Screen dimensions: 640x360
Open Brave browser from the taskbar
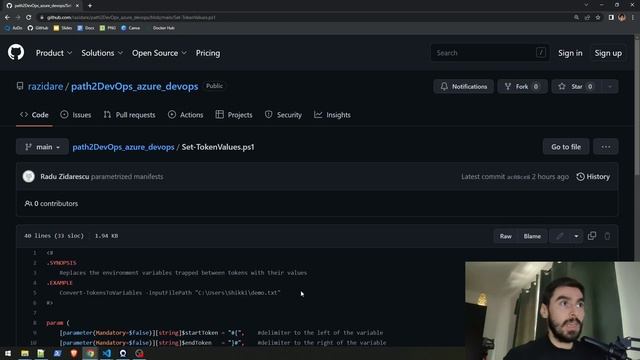(x=74, y=353)
